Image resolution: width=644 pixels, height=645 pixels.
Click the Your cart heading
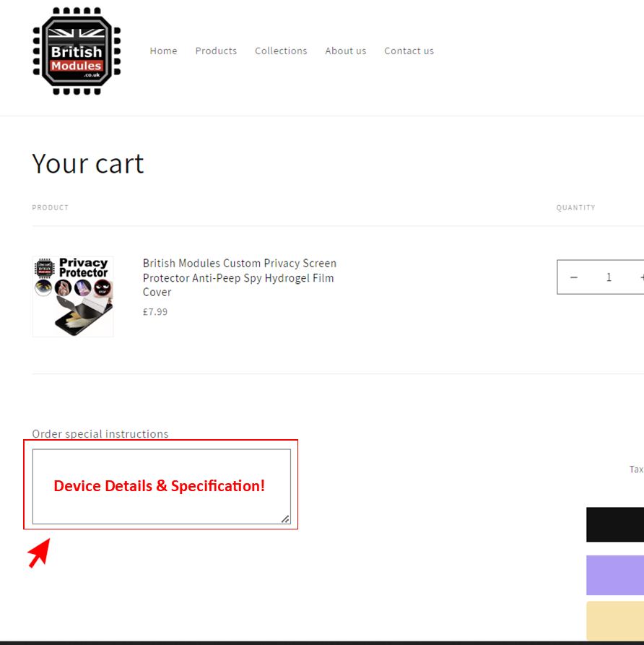tap(88, 164)
